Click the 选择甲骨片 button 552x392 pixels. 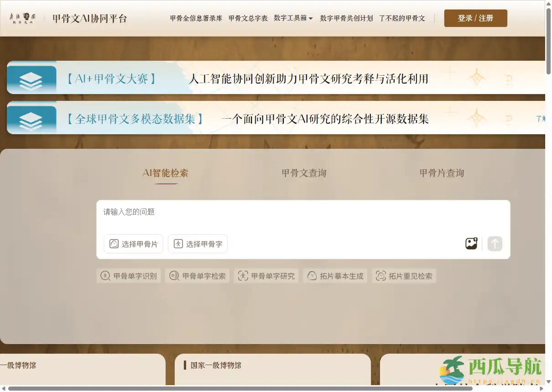133,244
